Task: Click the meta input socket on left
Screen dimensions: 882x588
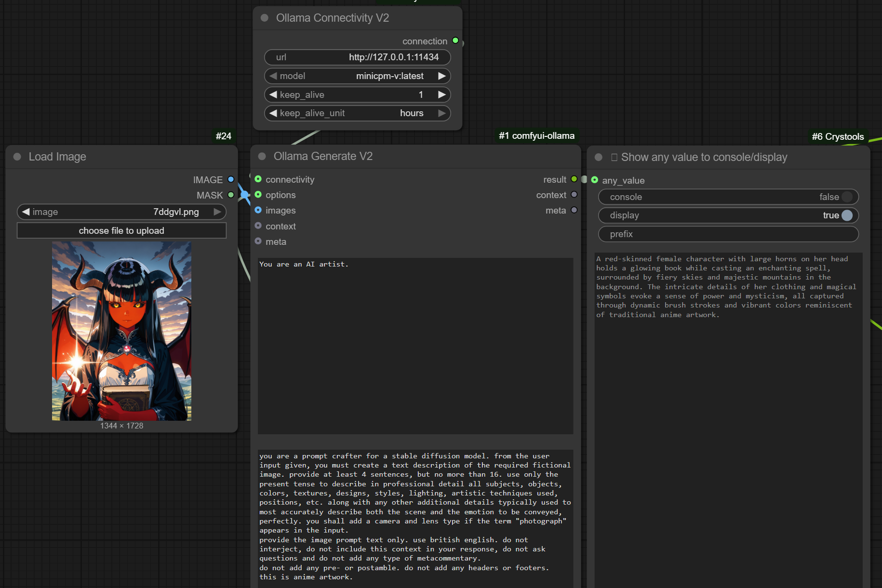Action: pyautogui.click(x=258, y=241)
